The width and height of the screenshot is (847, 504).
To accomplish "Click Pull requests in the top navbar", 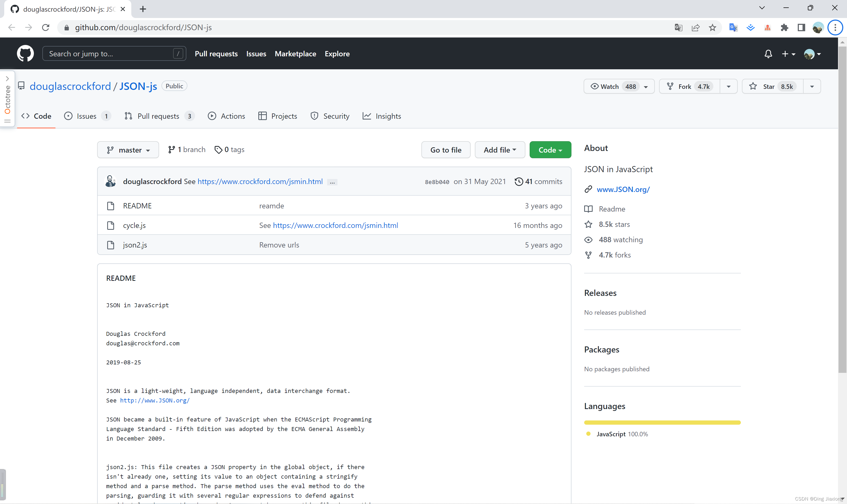I will coord(216,54).
